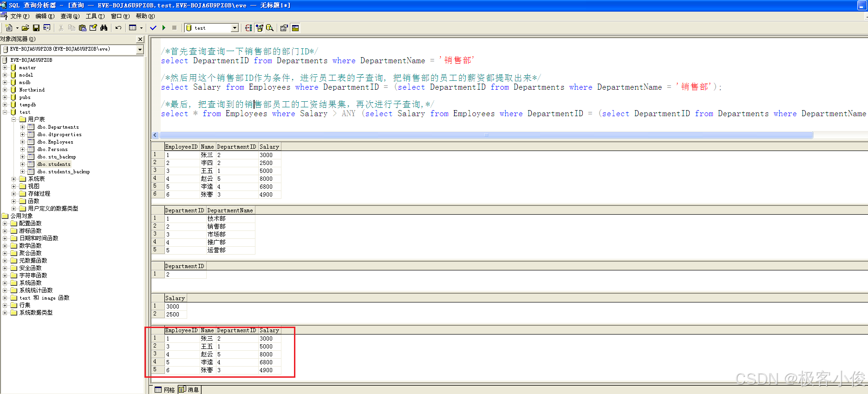Click the Cut scissors icon

click(61, 28)
